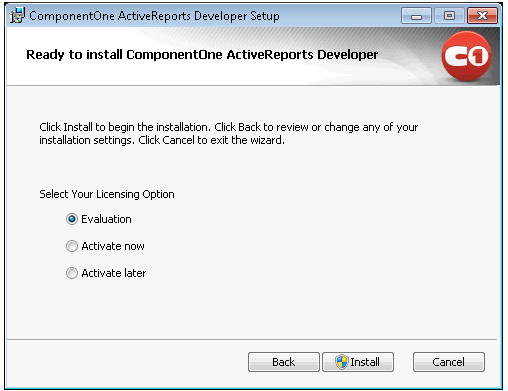
Task: Click the Select Your Licensing Option label
Action: click(107, 194)
